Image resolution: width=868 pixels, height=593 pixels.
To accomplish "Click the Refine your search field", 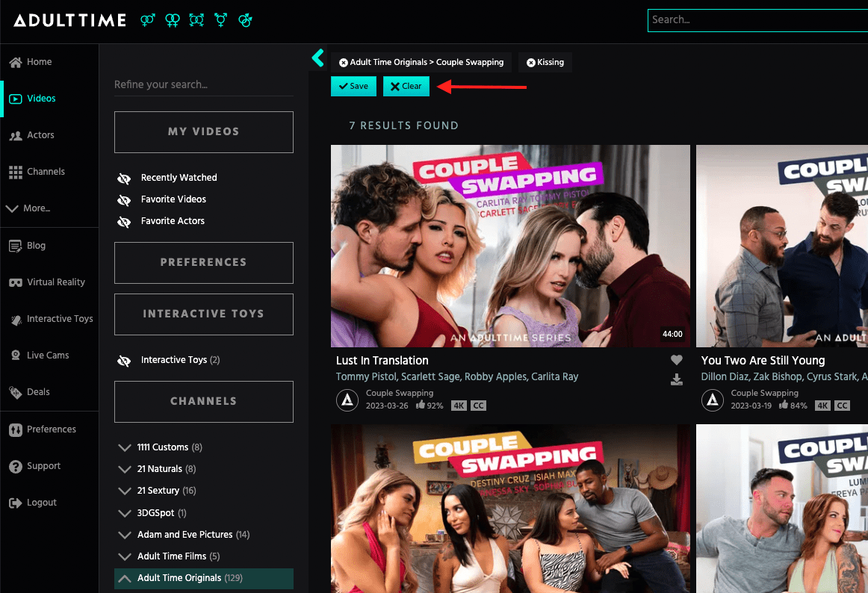I will coord(204,84).
